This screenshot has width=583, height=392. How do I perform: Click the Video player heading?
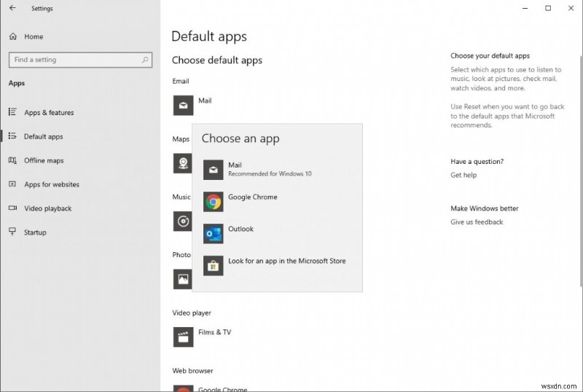192,313
